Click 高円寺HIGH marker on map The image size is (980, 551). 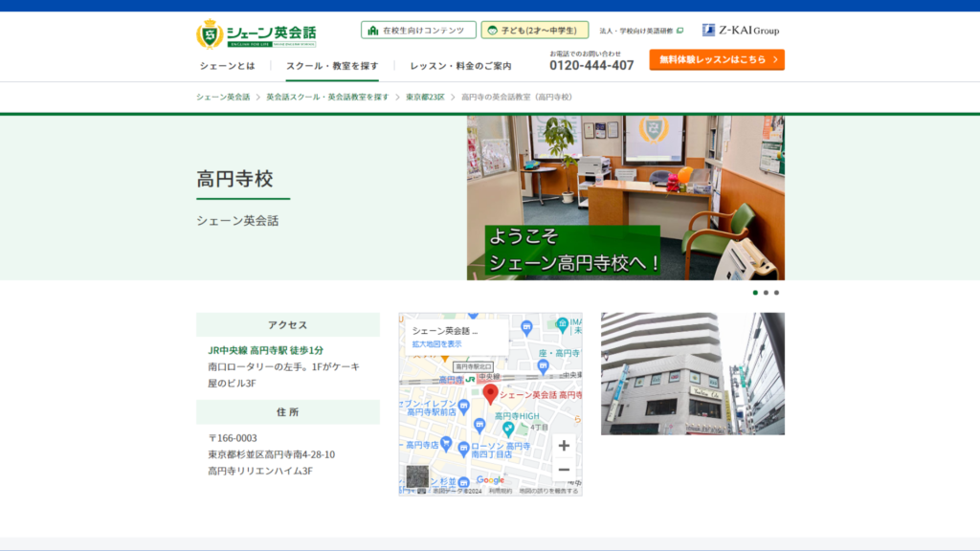tap(508, 430)
